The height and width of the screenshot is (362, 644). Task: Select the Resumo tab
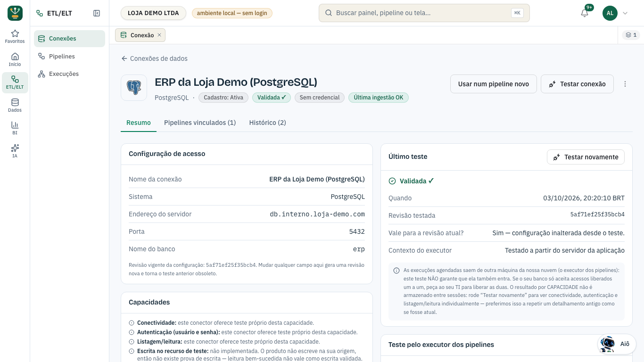139,123
